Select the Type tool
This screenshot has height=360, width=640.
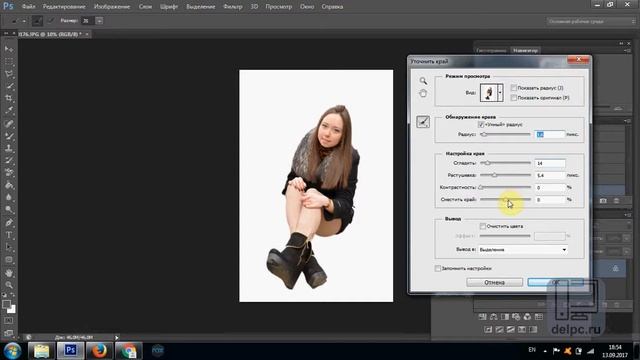[9, 235]
